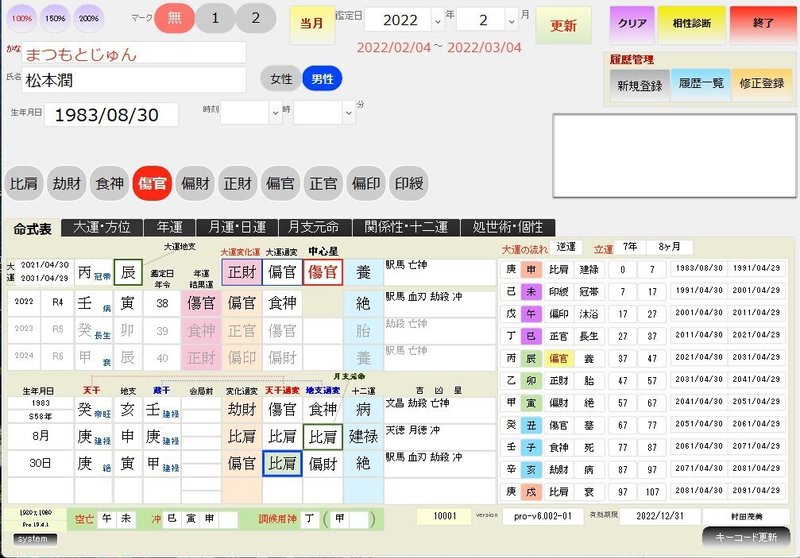Select the 正官 star button
Viewport: 800px width, 558px height.
323,183
